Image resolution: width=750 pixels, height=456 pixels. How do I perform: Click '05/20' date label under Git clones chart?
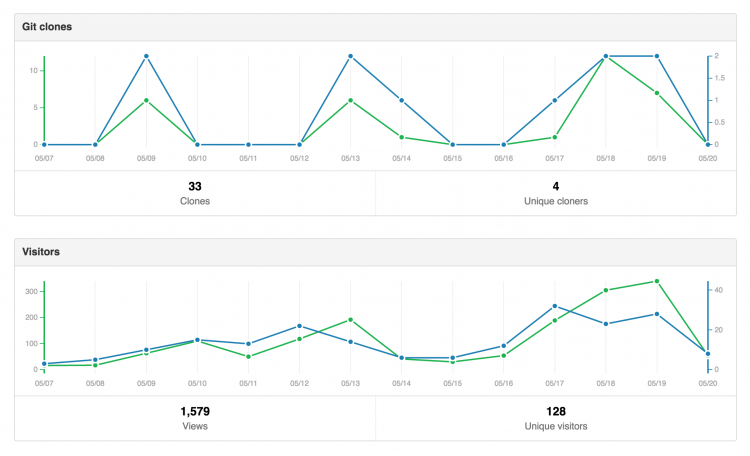pos(708,158)
